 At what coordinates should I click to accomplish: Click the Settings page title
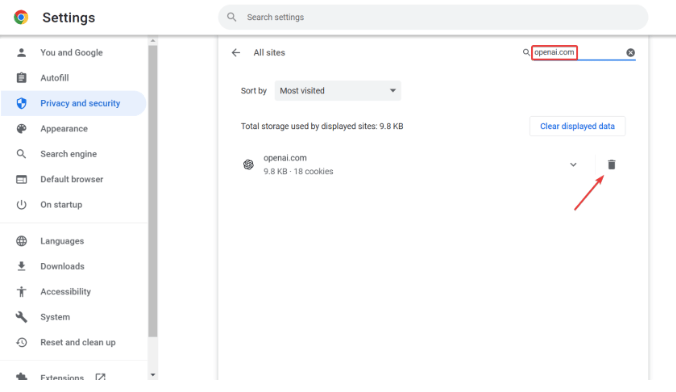point(69,17)
